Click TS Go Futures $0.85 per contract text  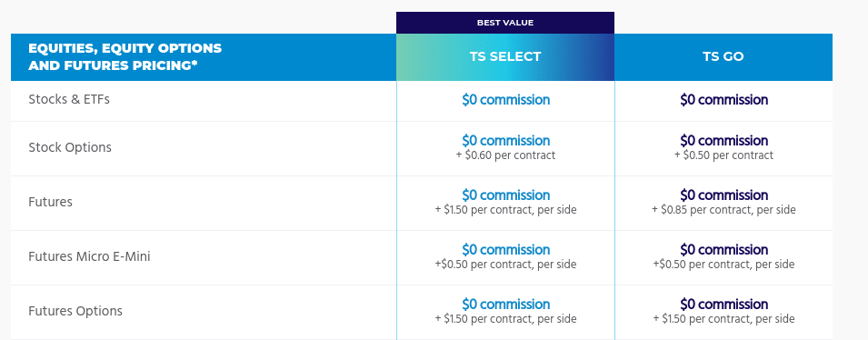pyautogui.click(x=723, y=210)
